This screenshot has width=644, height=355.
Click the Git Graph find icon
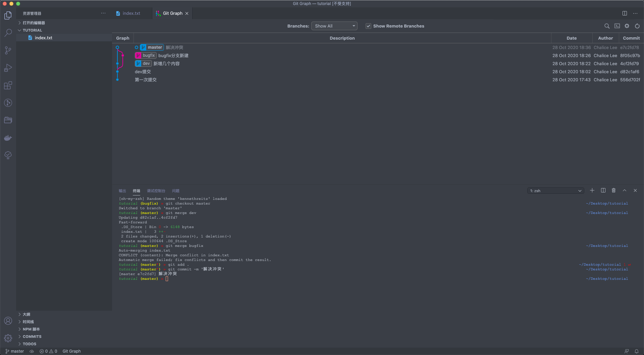click(607, 26)
